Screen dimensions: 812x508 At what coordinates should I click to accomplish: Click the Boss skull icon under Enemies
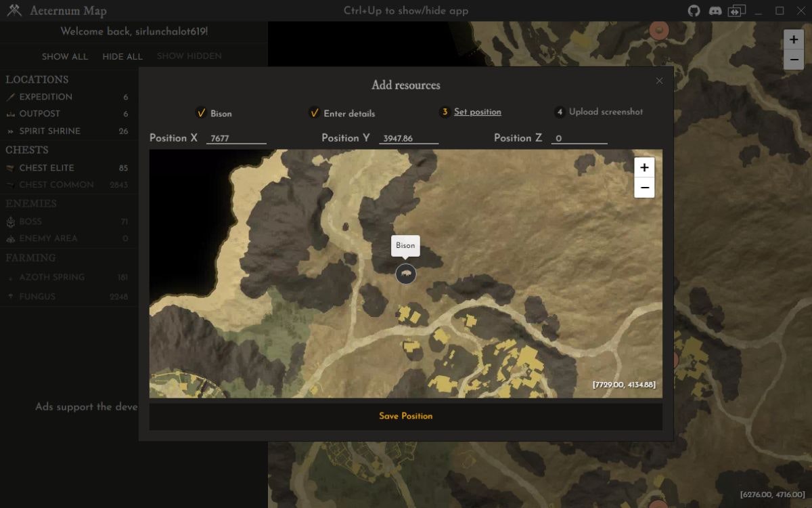11,221
